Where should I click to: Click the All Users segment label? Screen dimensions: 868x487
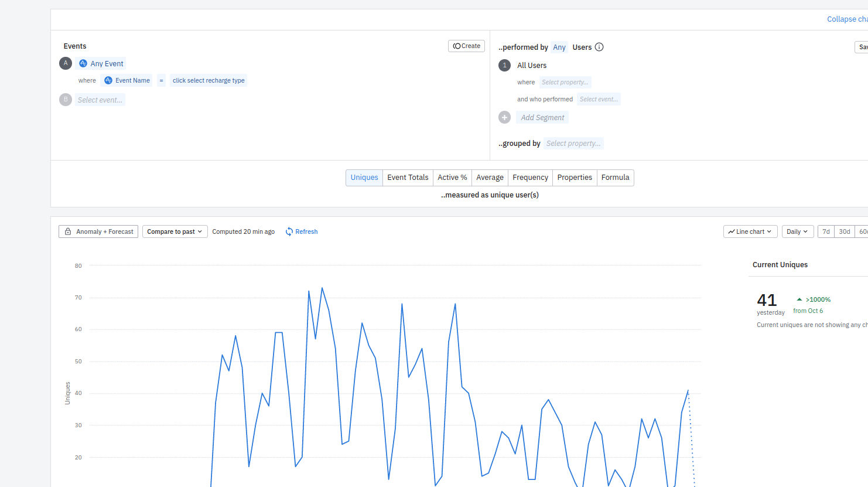[x=532, y=65]
